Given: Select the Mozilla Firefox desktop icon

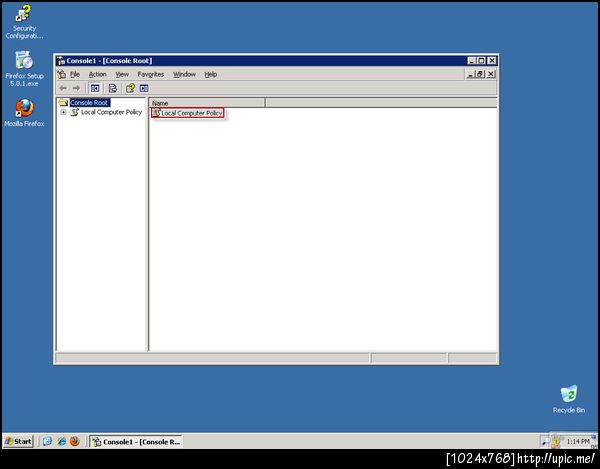Looking at the screenshot, I should click(24, 113).
